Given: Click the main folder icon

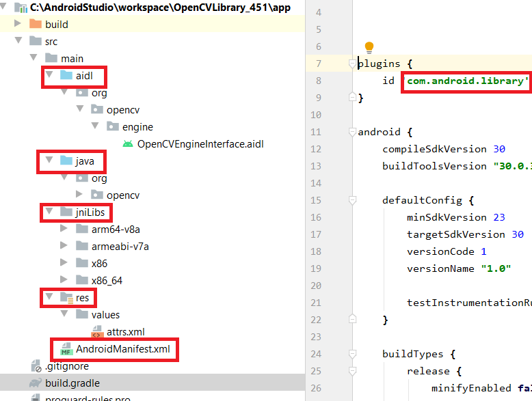Looking at the screenshot, I should (51, 58).
